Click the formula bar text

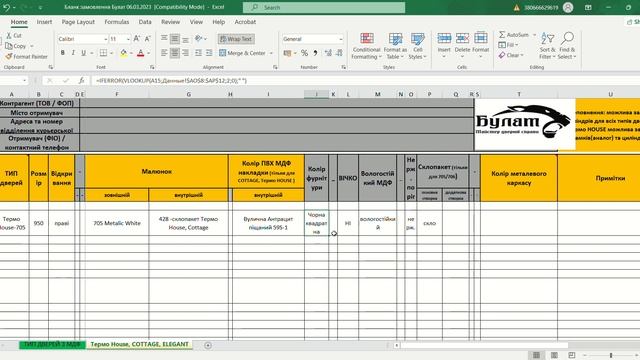[x=171, y=81]
